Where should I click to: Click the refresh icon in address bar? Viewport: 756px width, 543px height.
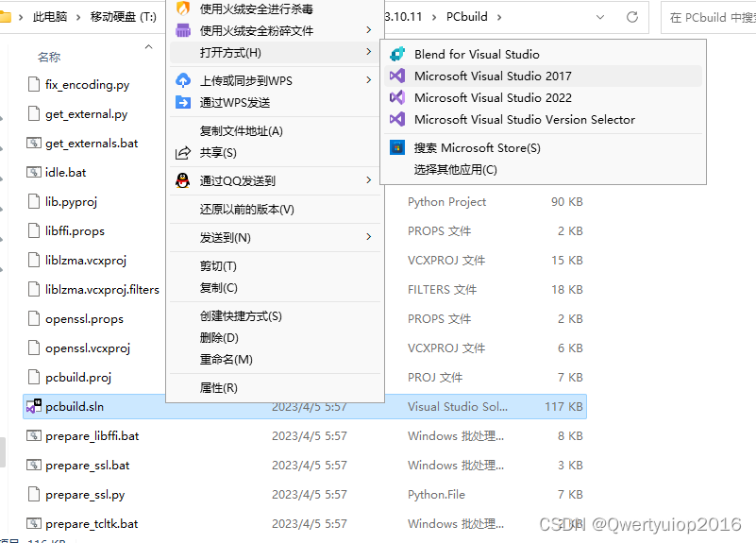tap(632, 17)
